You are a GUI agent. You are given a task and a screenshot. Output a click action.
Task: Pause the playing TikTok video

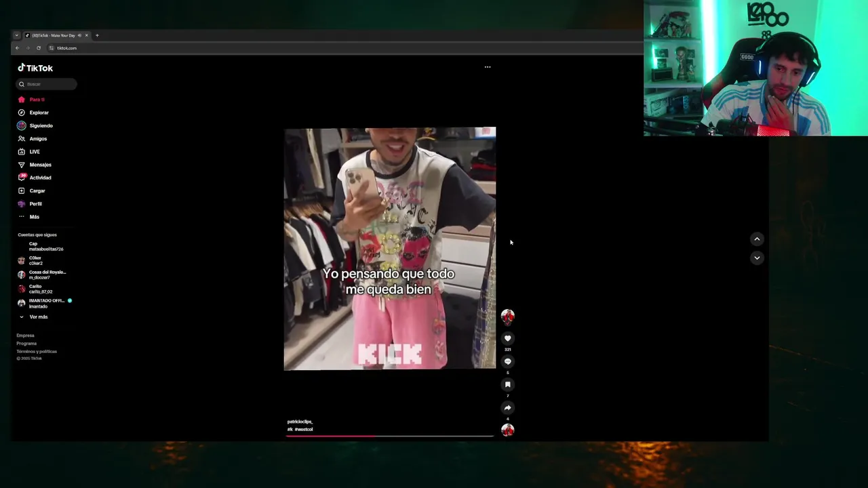click(x=390, y=248)
